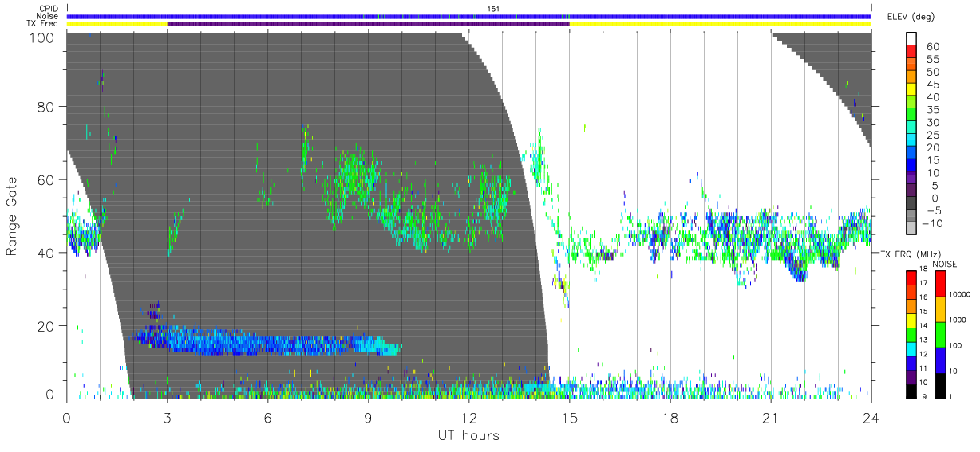Click the "Noise" row label above the plot
The height and width of the screenshot is (452, 980).
tap(47, 16)
